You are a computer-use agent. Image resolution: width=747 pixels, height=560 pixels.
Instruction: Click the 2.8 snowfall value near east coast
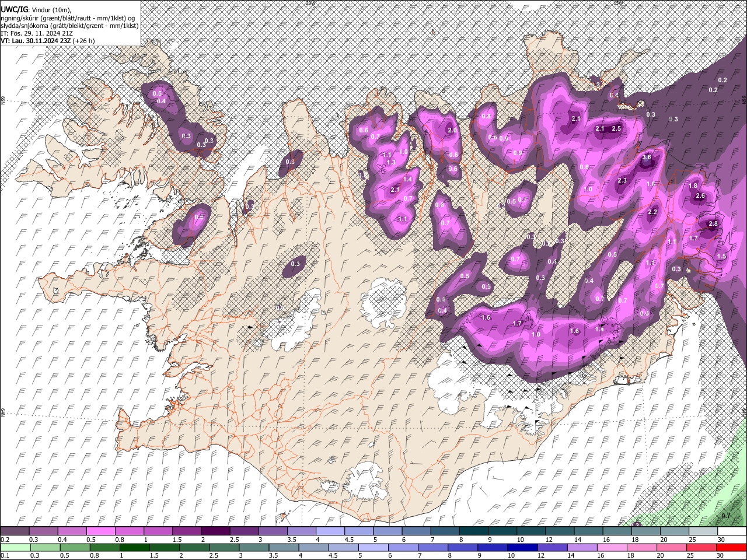[x=713, y=223]
